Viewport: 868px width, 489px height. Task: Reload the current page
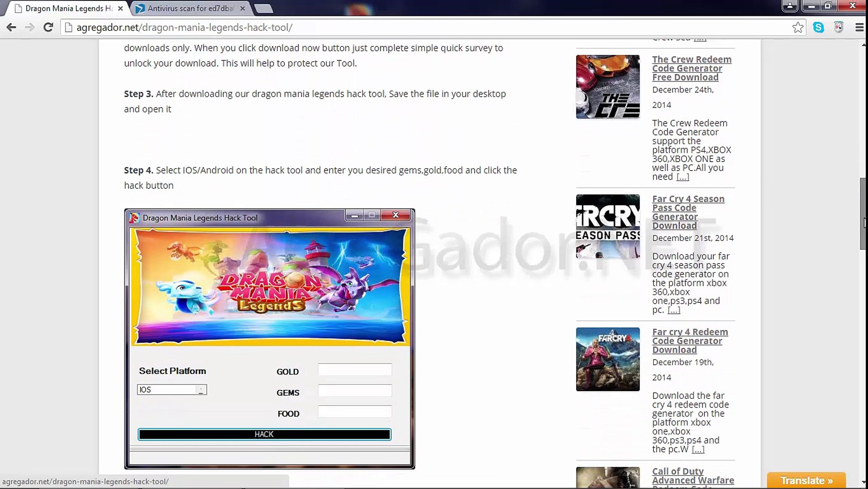point(48,28)
